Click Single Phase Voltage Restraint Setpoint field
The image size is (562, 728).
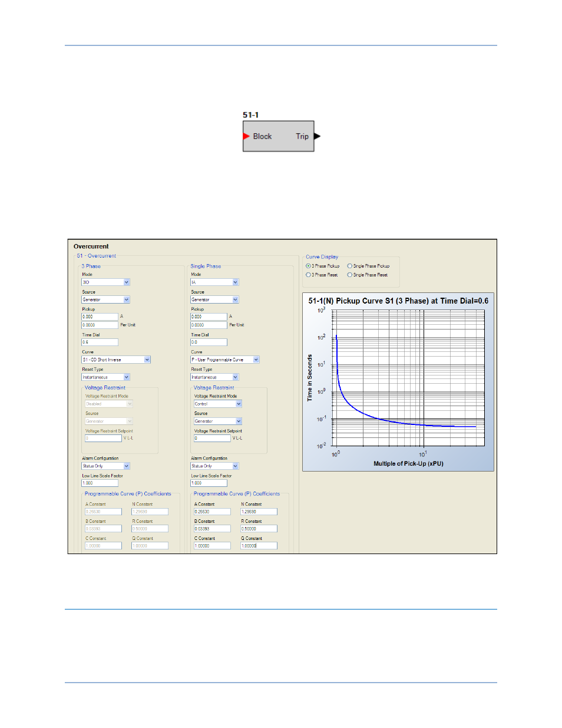click(x=212, y=438)
